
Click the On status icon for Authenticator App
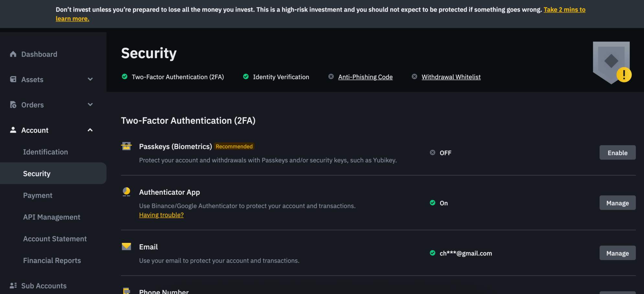tap(432, 203)
